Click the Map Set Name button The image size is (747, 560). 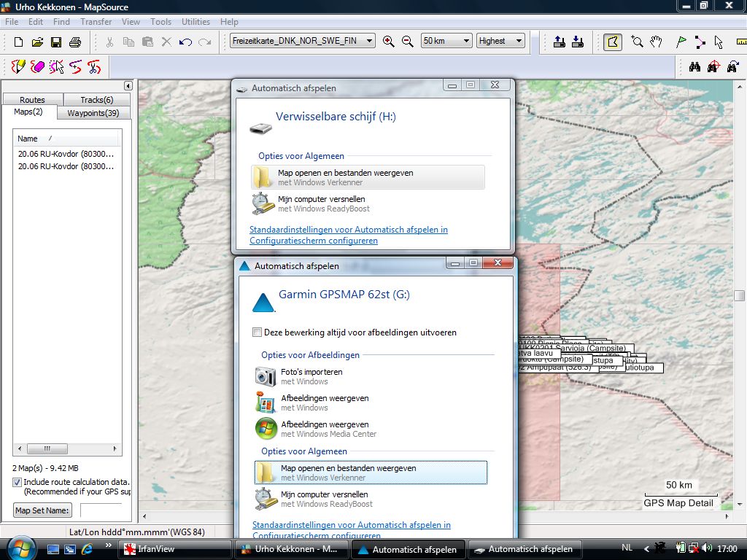43,510
